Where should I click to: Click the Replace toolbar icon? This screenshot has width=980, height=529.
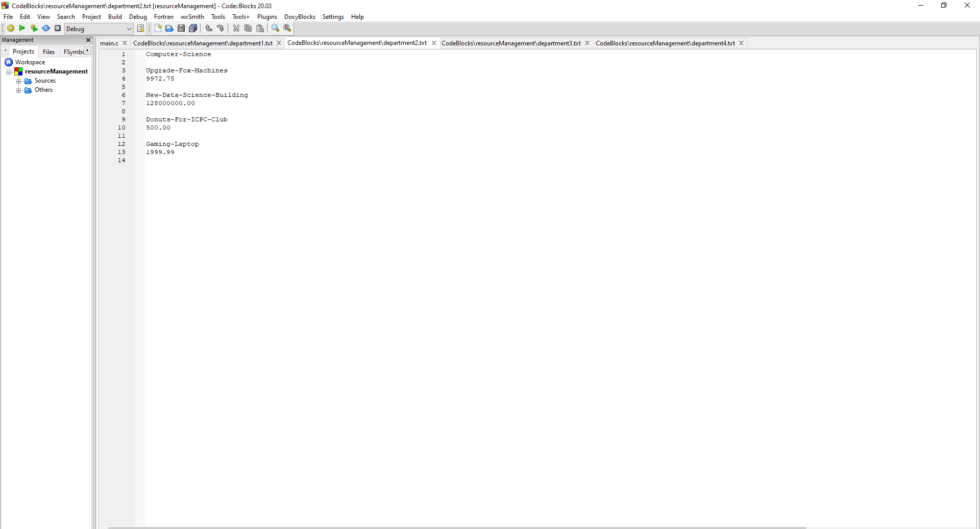point(287,28)
